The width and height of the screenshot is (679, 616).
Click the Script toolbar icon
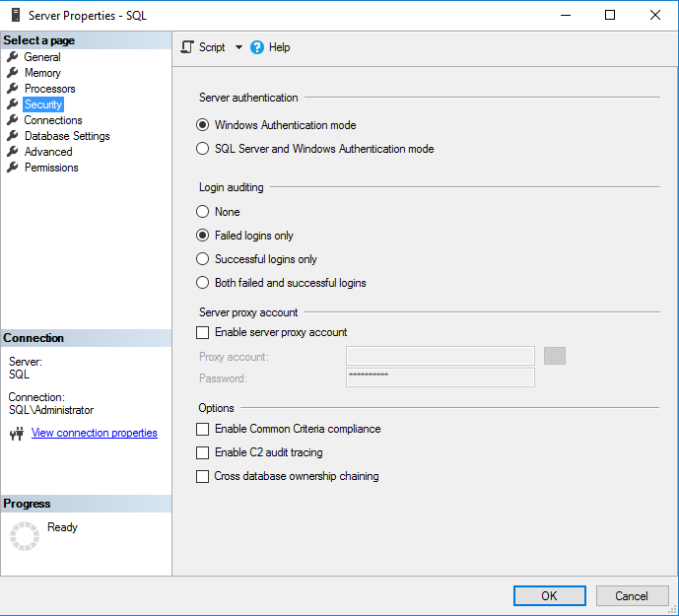(187, 47)
